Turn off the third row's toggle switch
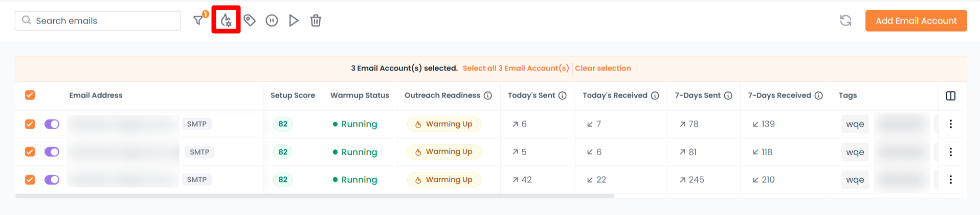Viewport: 980px width, 215px height. [x=52, y=180]
